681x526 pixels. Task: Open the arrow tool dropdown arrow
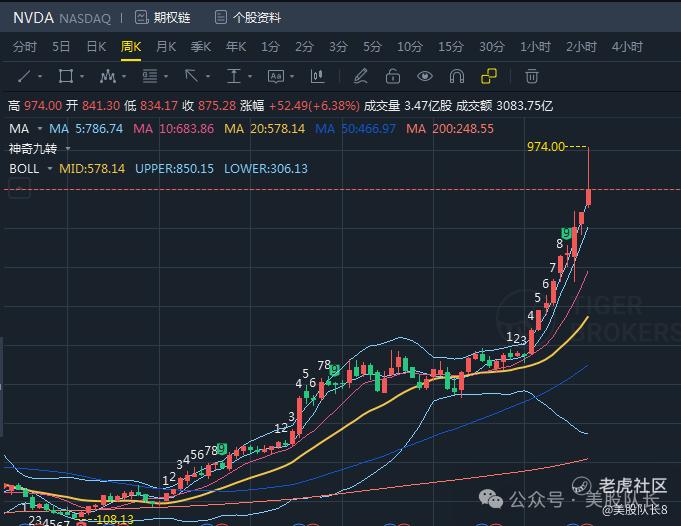point(208,76)
